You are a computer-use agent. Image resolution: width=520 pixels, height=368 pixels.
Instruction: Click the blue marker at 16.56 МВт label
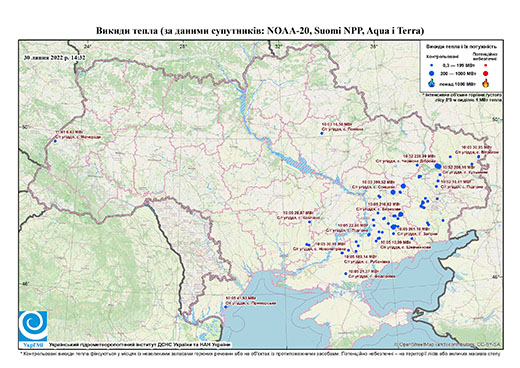point(322,133)
